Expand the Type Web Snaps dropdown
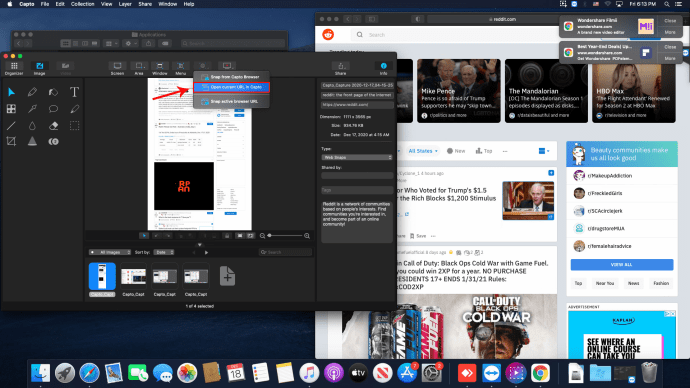The height and width of the screenshot is (388, 690). (x=357, y=157)
